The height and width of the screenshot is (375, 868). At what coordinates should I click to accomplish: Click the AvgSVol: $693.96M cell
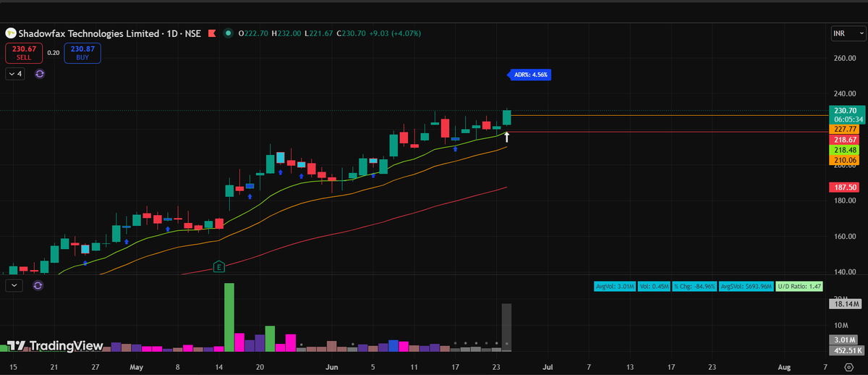coord(746,287)
